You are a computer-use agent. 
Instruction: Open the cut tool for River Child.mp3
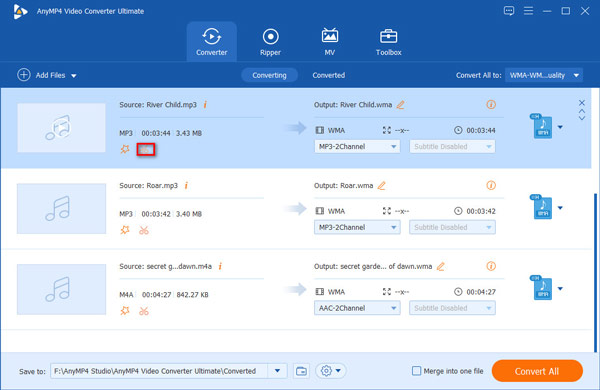click(145, 149)
